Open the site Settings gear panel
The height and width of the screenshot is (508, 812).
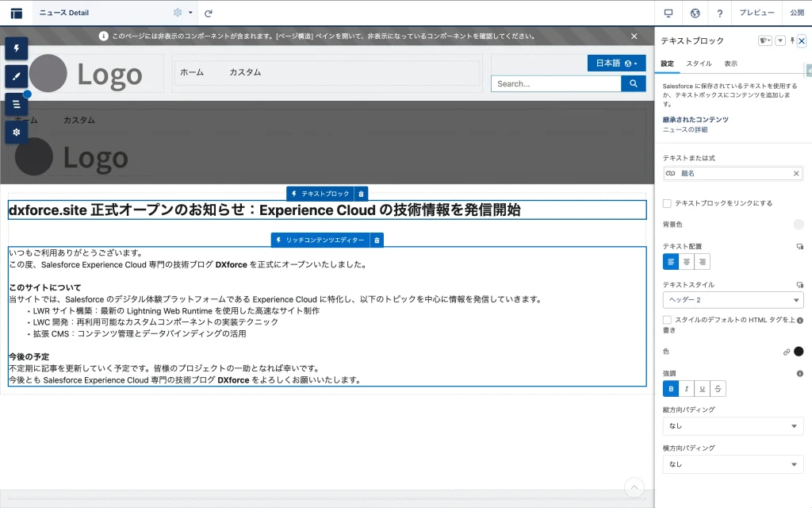tap(16, 132)
